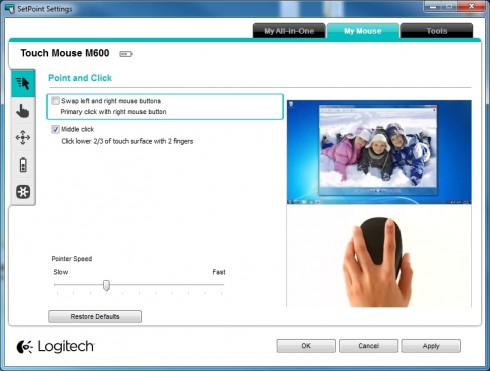Click the Apply button
Screen dimensions: 490x371
point(431,346)
